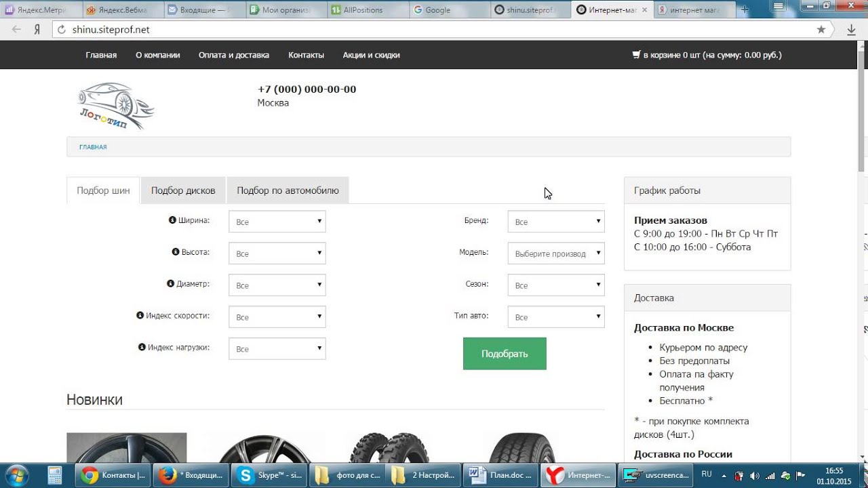Open Акции и скидки menu item

tap(371, 55)
